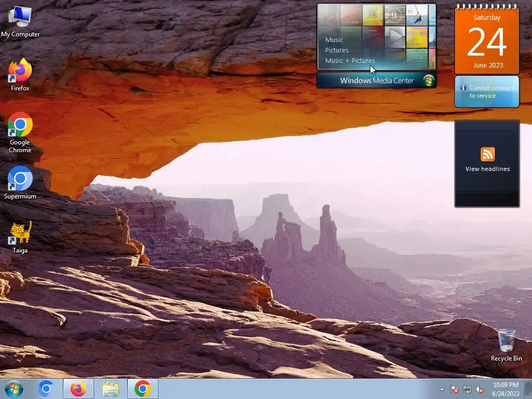Viewport: 532px width, 399px height.
Task: Click View headlines in the feed gadget
Action: tap(487, 169)
